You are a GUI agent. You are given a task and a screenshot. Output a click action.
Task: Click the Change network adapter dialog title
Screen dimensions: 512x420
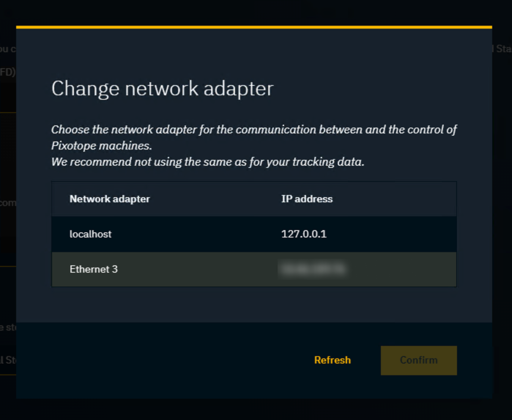(162, 88)
